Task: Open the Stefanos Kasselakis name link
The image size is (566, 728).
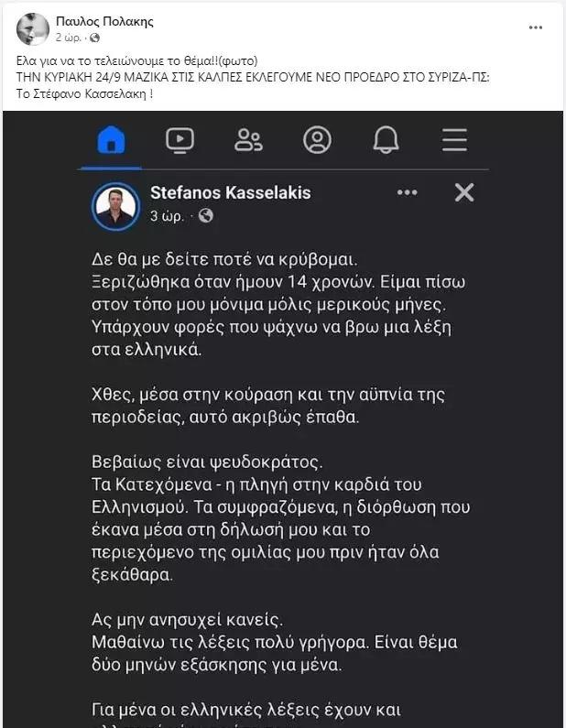Action: [230, 192]
